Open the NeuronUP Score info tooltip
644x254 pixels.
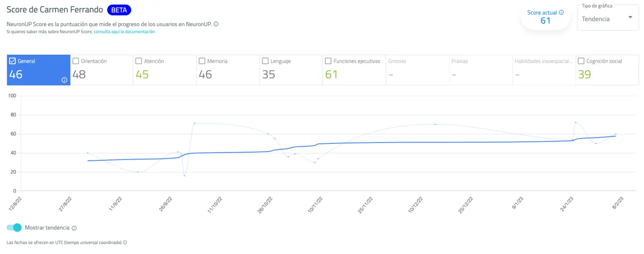click(216, 24)
